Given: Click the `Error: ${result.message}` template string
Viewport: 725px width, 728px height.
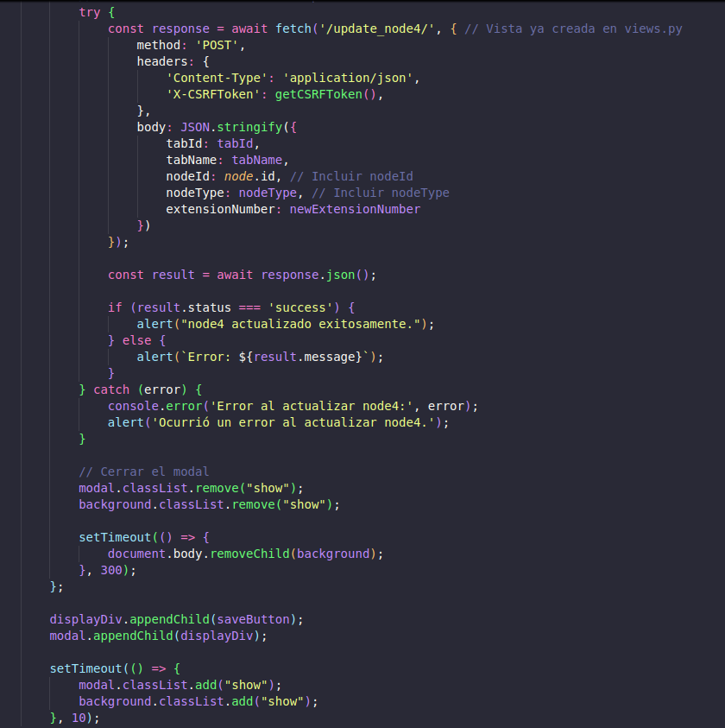Looking at the screenshot, I should 274,357.
